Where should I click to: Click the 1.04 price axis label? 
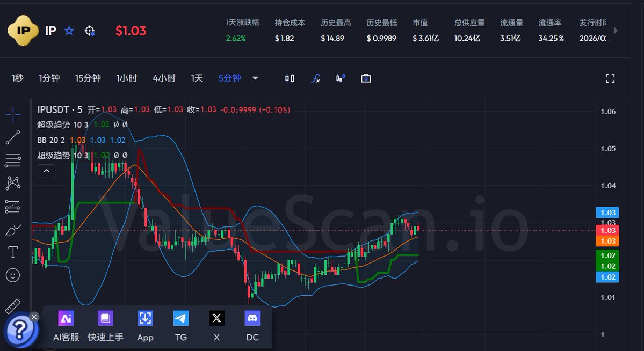[x=608, y=186]
